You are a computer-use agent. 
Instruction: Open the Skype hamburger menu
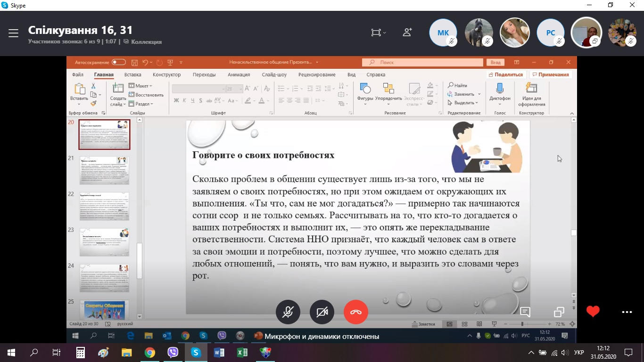pos(13,33)
